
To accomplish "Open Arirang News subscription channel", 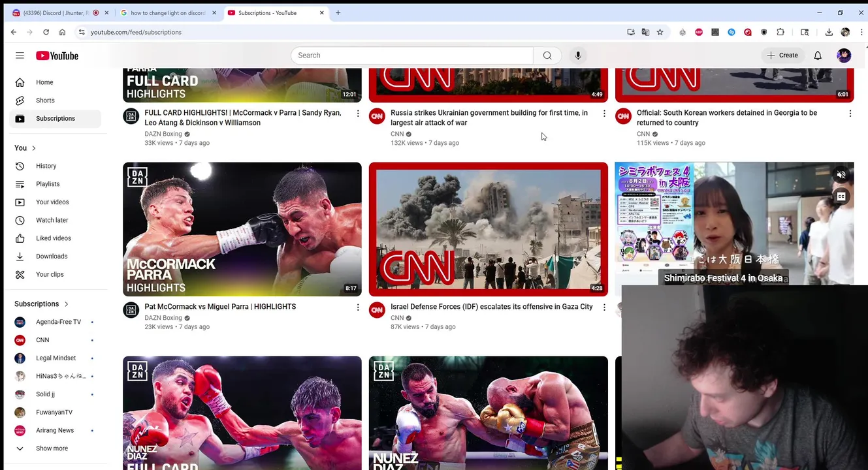I will point(56,431).
